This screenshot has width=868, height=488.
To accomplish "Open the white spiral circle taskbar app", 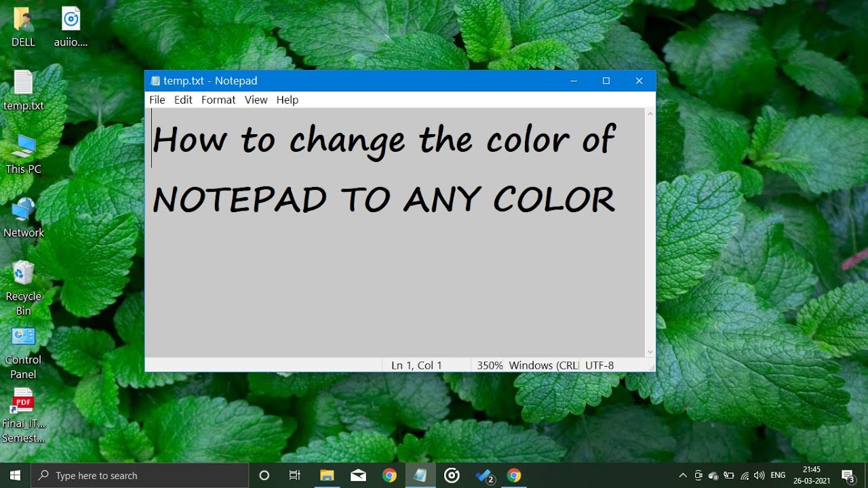I will point(452,475).
